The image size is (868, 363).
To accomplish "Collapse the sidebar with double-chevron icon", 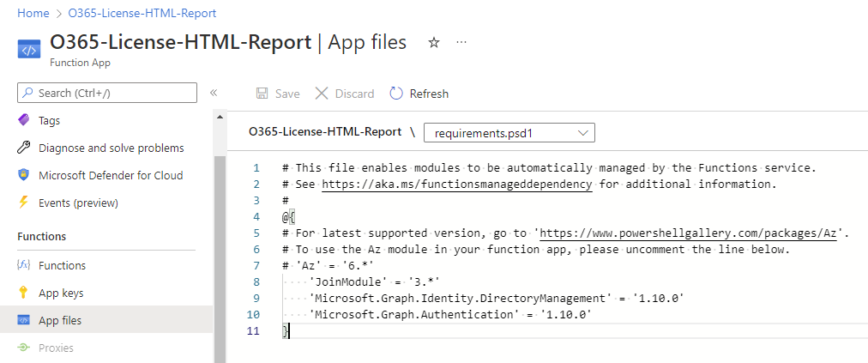I will click(x=214, y=93).
